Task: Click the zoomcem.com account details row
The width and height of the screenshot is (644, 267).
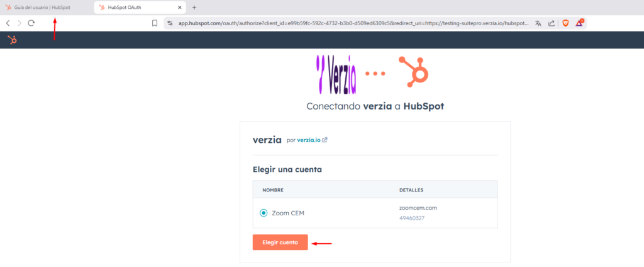Action: (x=418, y=212)
